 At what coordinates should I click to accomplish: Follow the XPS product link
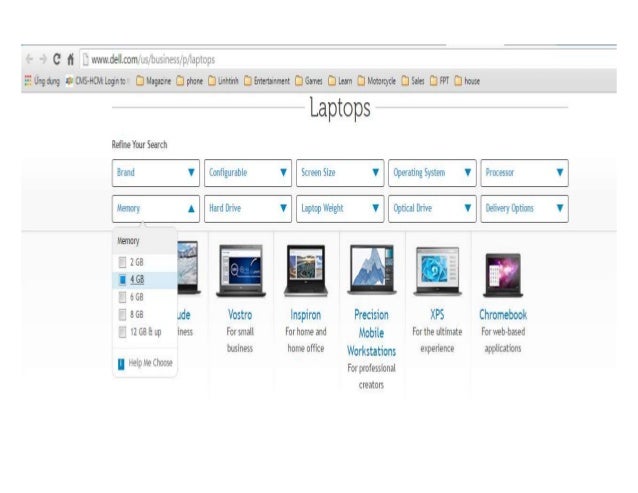[x=437, y=315]
